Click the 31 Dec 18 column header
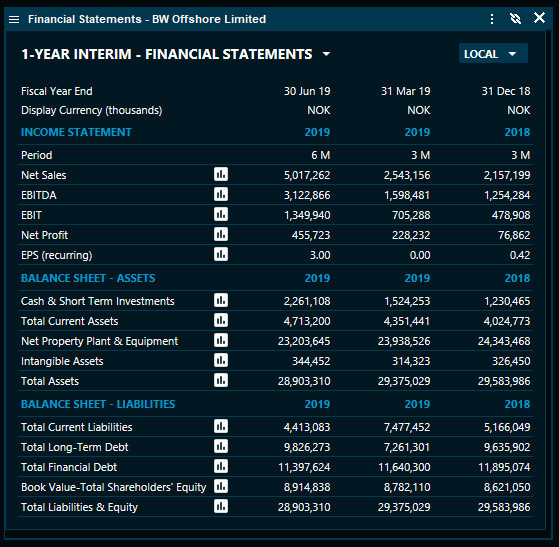 506,91
